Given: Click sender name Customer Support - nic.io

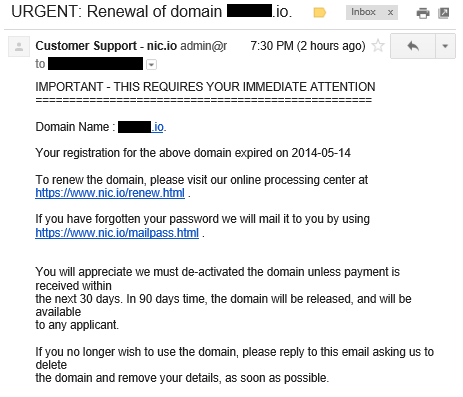Looking at the screenshot, I should 106,46.
